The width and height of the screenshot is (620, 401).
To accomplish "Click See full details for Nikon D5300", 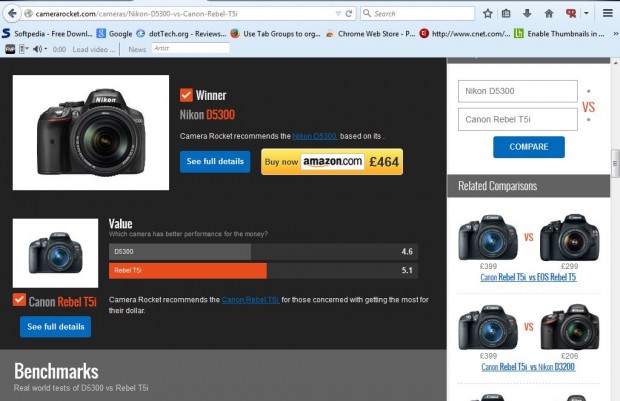I will tap(215, 161).
